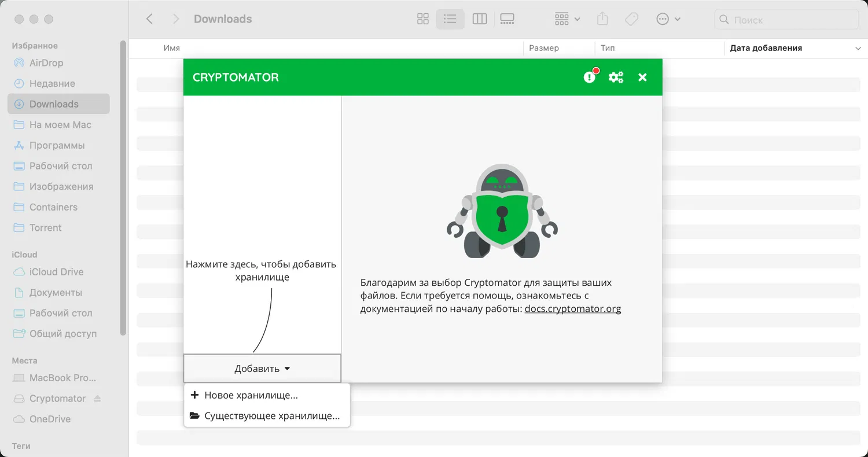Open На моем Mac in the sidebar
The image size is (868, 457).
pyautogui.click(x=58, y=125)
